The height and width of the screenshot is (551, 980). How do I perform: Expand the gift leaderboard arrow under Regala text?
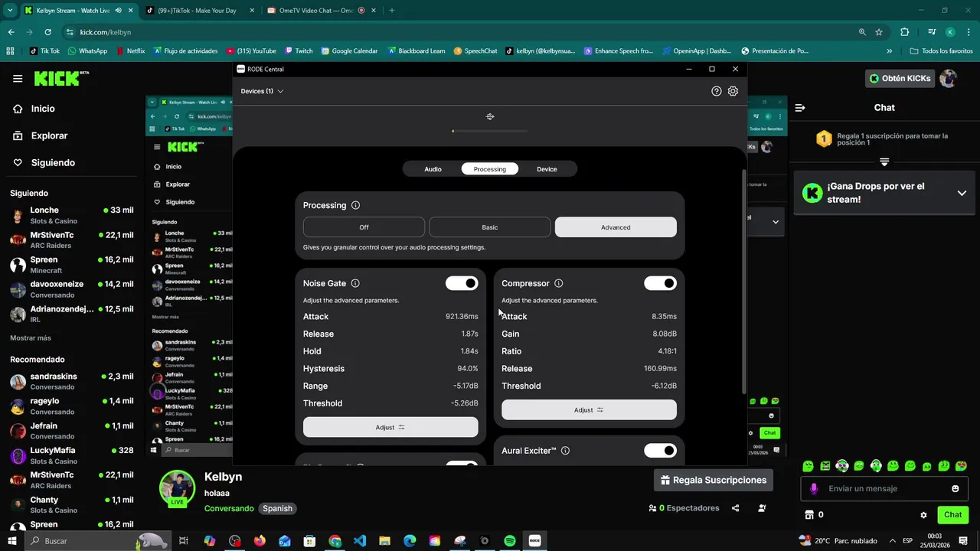(884, 161)
